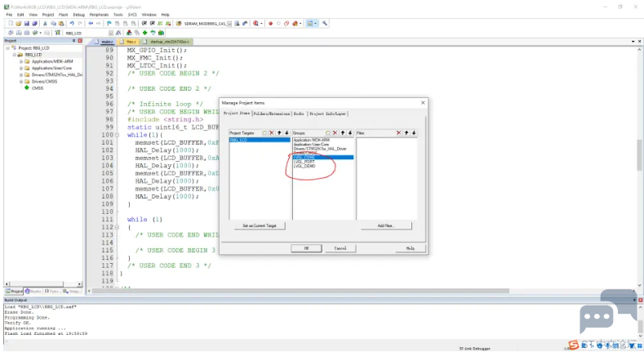Expand the Application/MDK-ARM folder
This screenshot has width=644, height=357.
tap(21, 61)
